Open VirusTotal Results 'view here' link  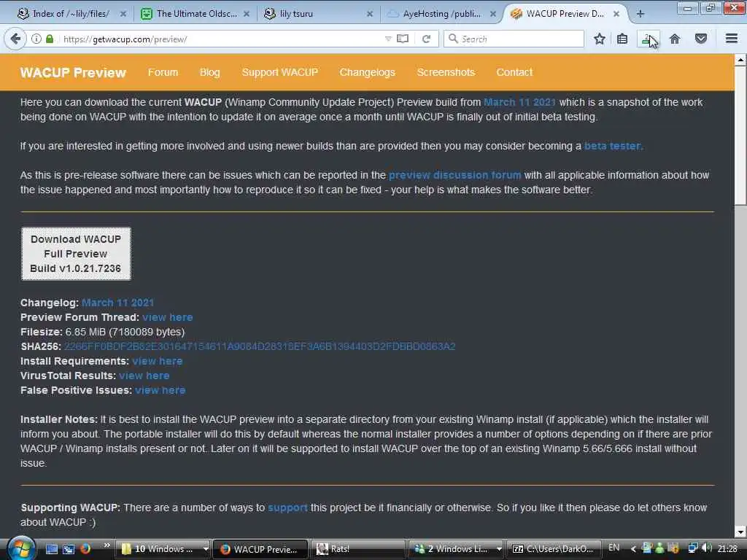click(144, 376)
